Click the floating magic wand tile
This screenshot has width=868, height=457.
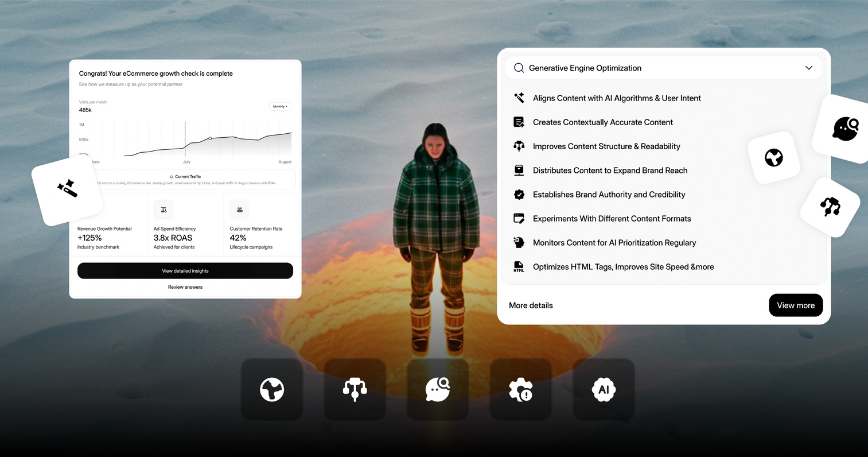[x=67, y=188]
